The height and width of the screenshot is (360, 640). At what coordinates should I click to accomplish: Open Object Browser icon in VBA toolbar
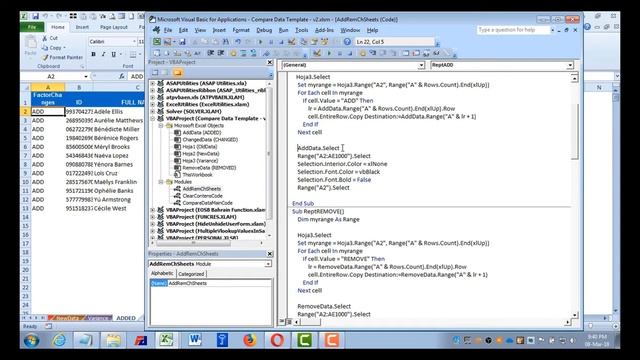coord(324,42)
